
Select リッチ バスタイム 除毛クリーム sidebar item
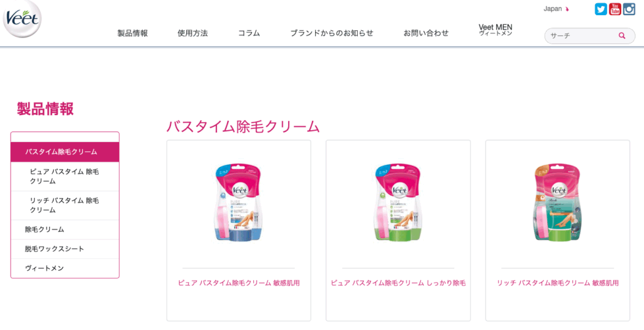coord(65,205)
